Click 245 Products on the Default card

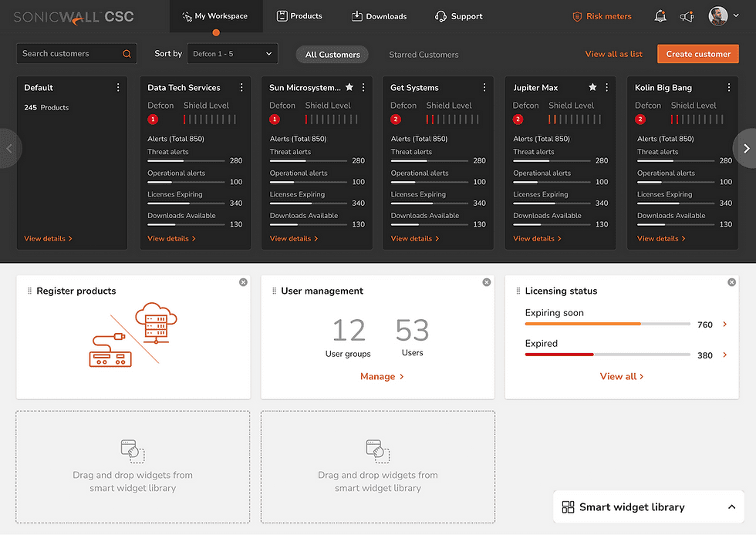pyautogui.click(x=46, y=107)
